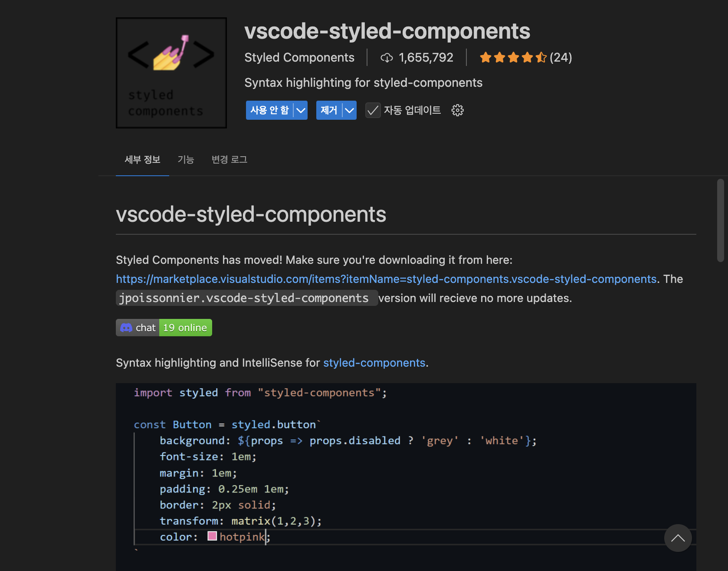Click the 1,655,792 install count
The height and width of the screenshot is (571, 728).
click(426, 57)
